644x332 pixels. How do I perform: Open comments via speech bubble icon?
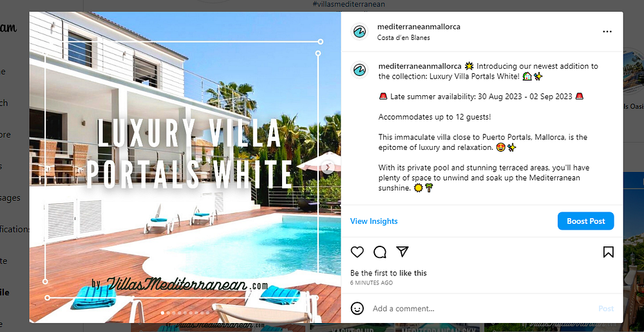[380, 252]
